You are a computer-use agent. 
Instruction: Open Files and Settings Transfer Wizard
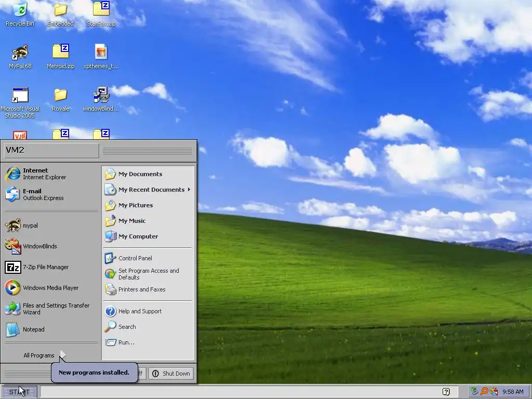coord(51,309)
